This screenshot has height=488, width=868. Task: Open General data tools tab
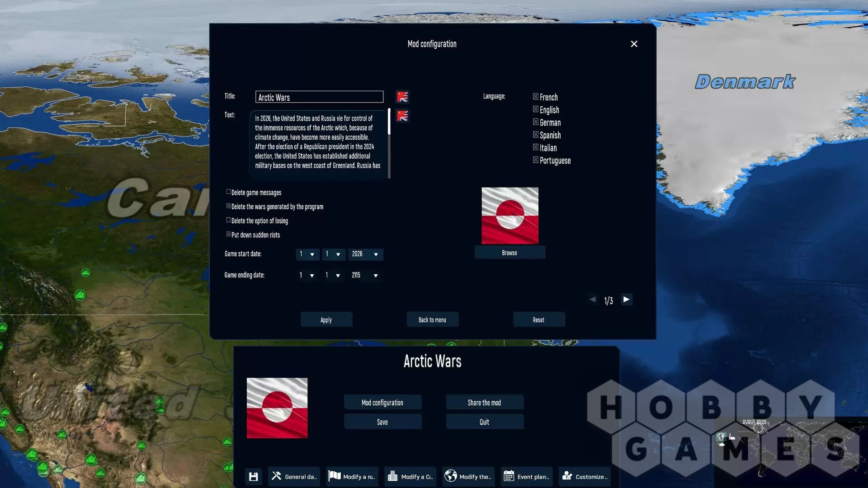(294, 476)
